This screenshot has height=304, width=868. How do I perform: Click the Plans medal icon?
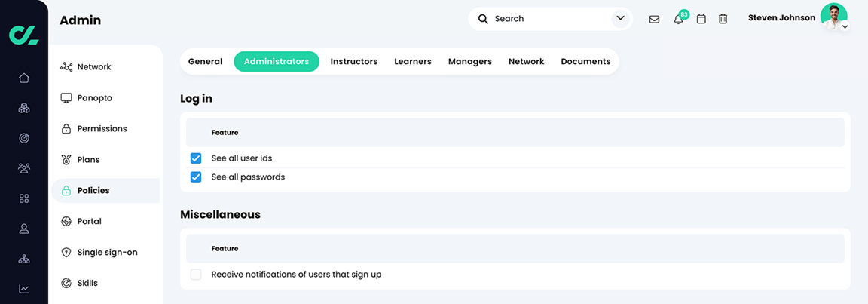[66, 159]
